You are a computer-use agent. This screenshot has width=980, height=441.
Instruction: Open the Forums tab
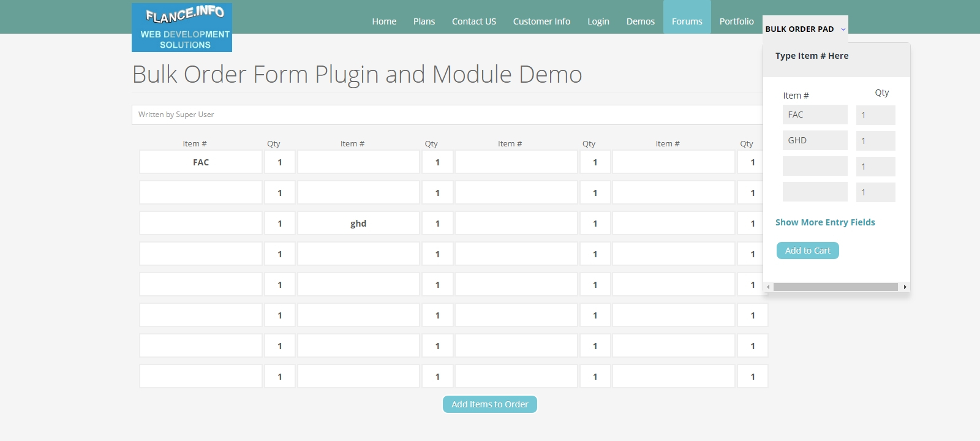tap(687, 21)
